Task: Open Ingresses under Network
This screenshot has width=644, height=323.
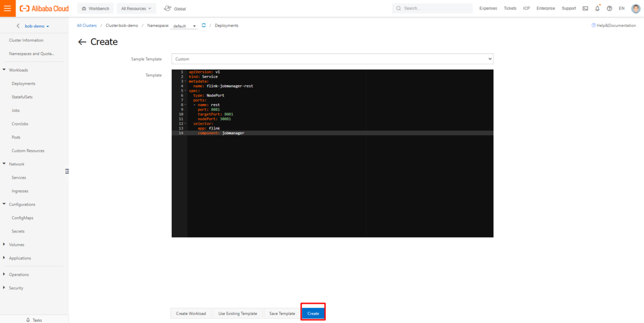Action: (20, 191)
